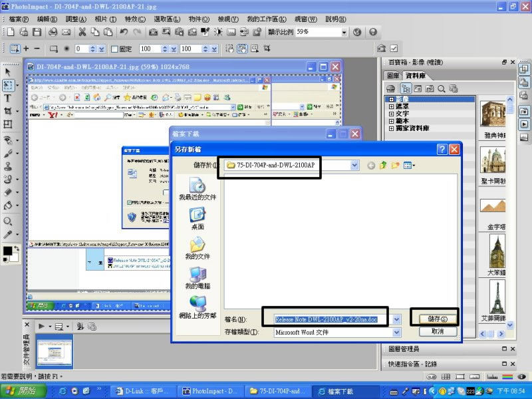Viewport: 532px width, 399px height.
Task: Click the question mark Help icon in the toolbar
Action: pos(373,32)
